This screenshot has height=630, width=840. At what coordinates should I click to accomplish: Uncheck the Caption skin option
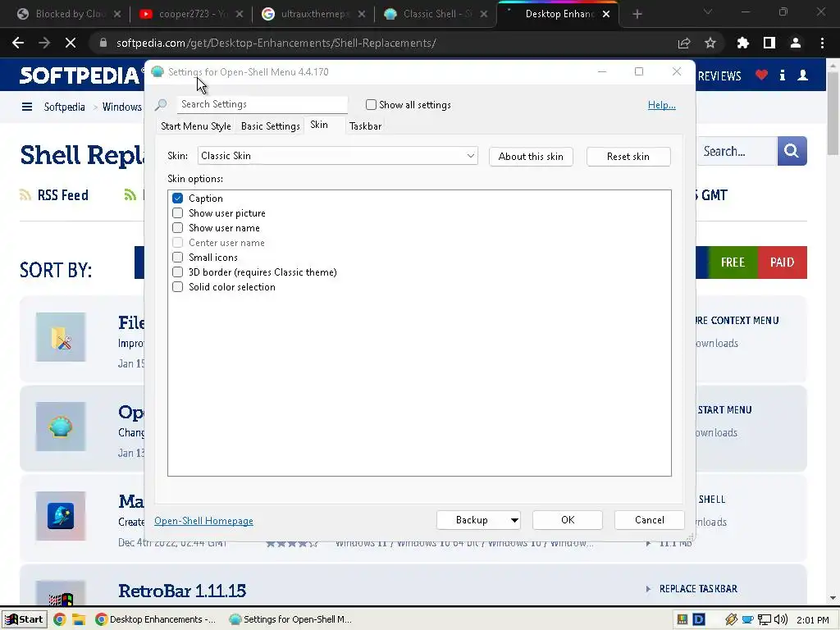tap(177, 199)
